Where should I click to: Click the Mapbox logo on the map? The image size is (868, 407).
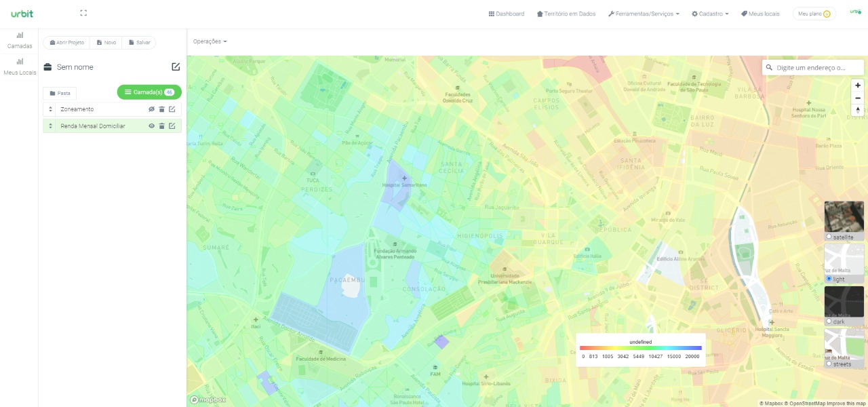pos(208,400)
